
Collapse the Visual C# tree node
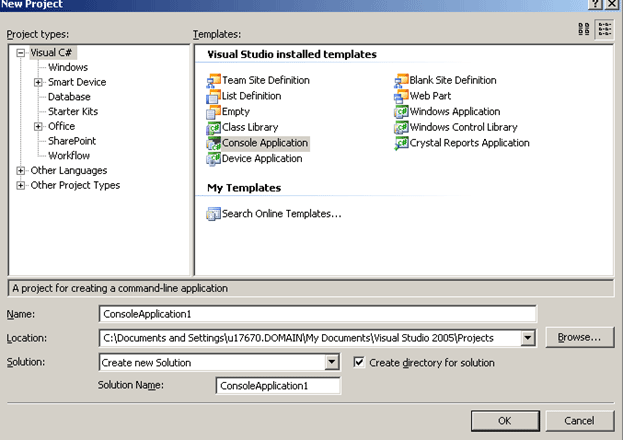click(20, 52)
